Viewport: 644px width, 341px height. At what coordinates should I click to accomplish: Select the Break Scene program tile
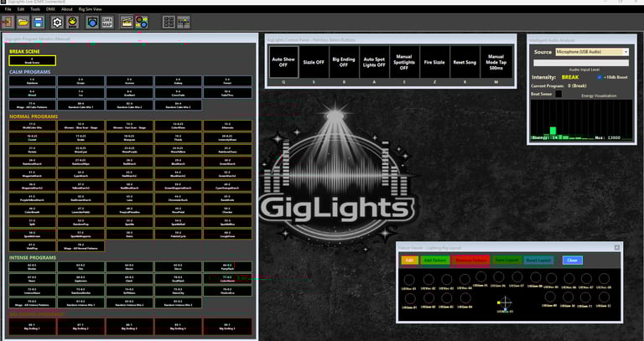[x=32, y=60]
